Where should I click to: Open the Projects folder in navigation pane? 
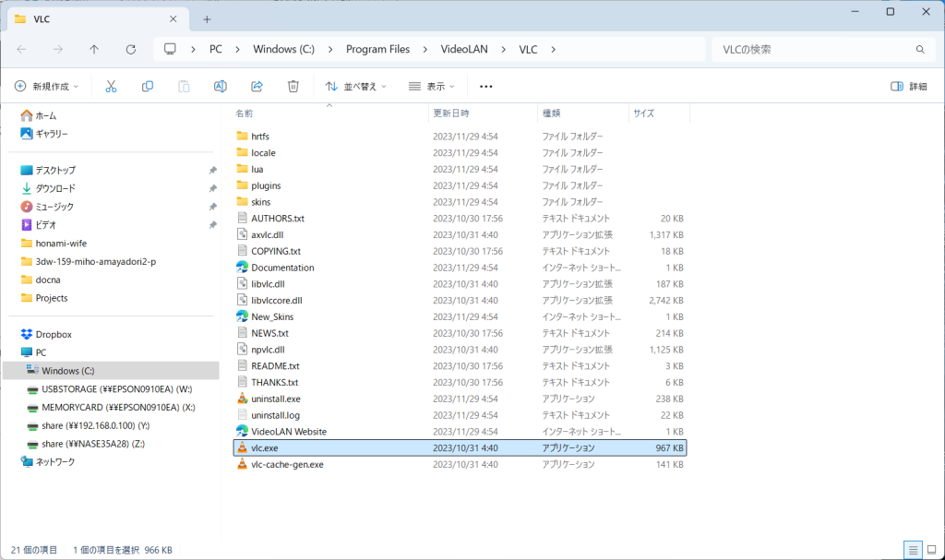pos(44,298)
